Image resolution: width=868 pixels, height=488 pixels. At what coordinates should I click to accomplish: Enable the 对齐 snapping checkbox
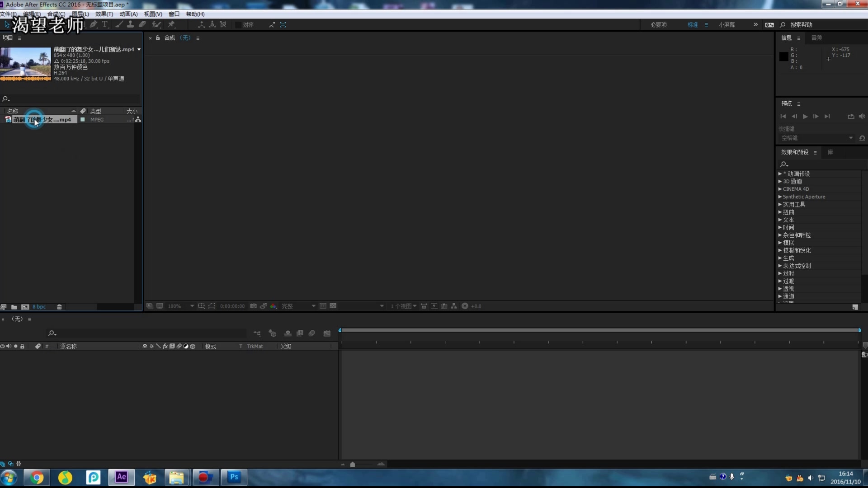pos(238,25)
